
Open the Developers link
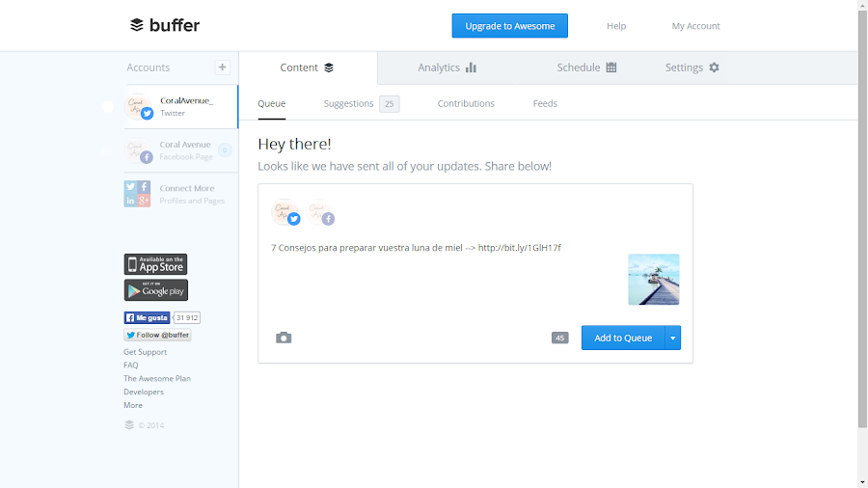tap(144, 392)
